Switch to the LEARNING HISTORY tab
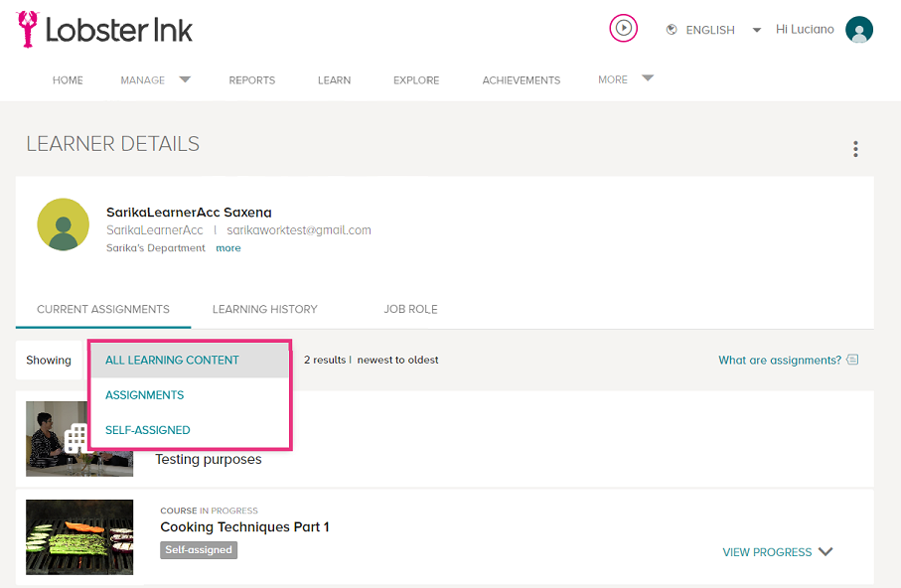901x588 pixels. [265, 309]
